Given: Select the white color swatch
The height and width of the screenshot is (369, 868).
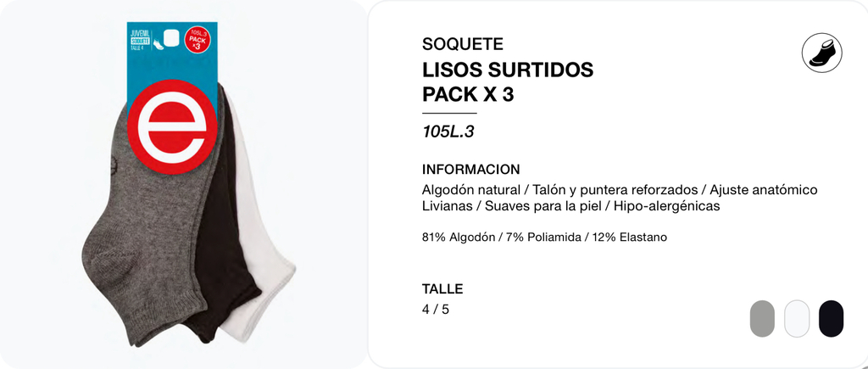Looking at the screenshot, I should click(x=797, y=319).
